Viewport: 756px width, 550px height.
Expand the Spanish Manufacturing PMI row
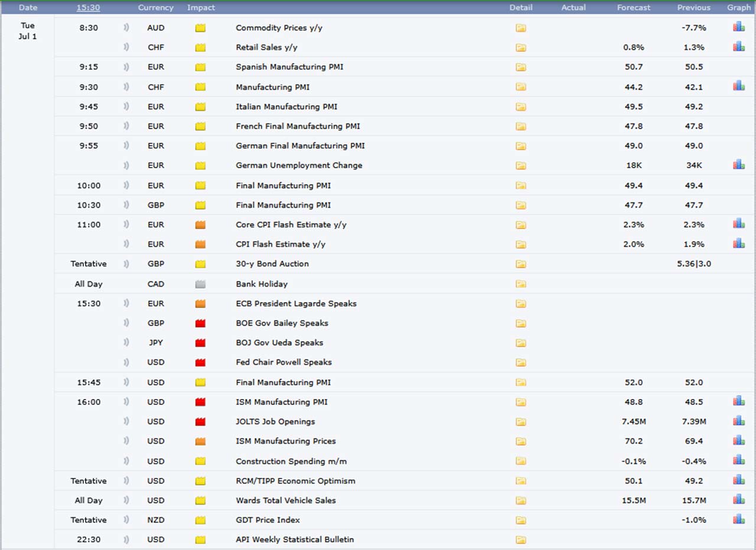coord(289,67)
